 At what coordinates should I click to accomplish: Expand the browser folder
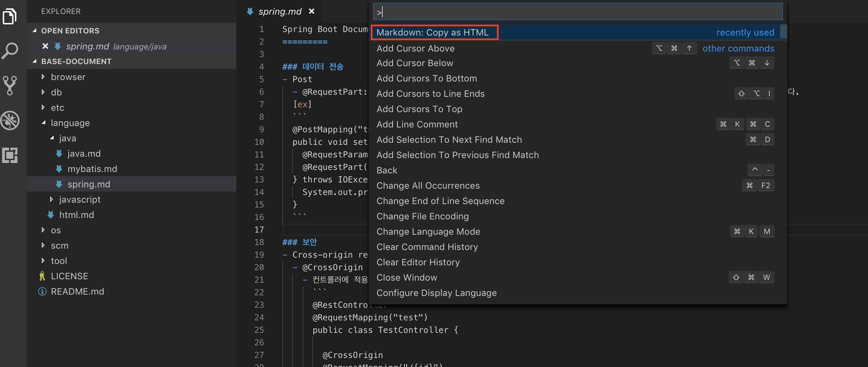coord(43,77)
